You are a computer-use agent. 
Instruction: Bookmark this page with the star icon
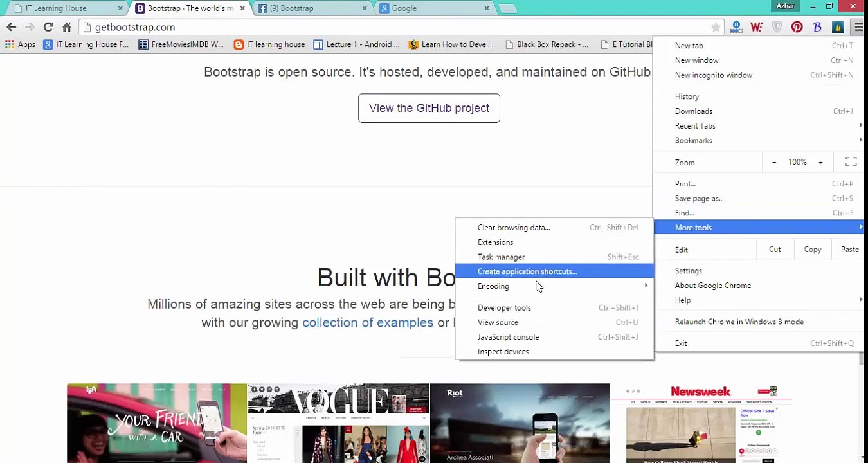click(x=716, y=27)
